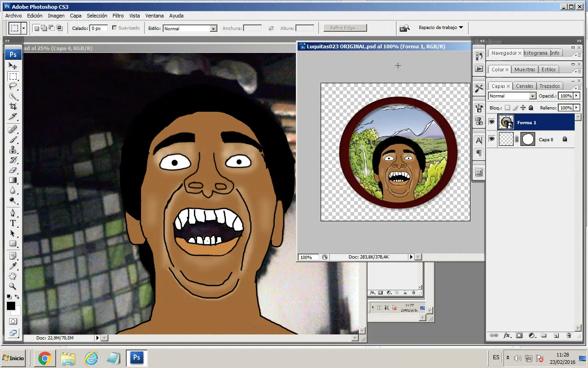Open the status bar arrow of Luquitas023 window
Viewport: 588px width, 368px height.
(411, 257)
